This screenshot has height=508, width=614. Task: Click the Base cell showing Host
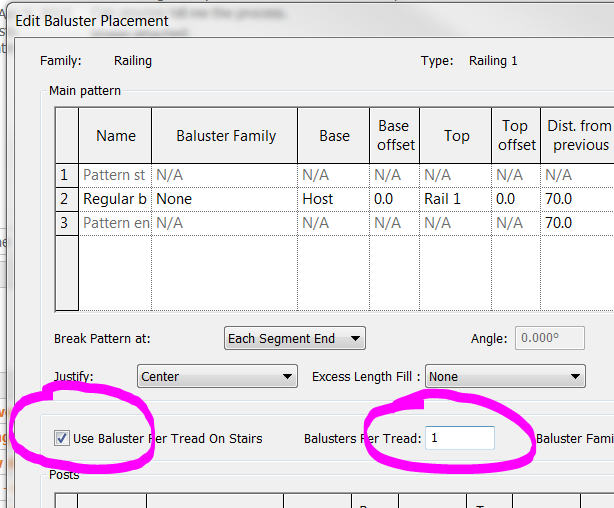tap(333, 199)
